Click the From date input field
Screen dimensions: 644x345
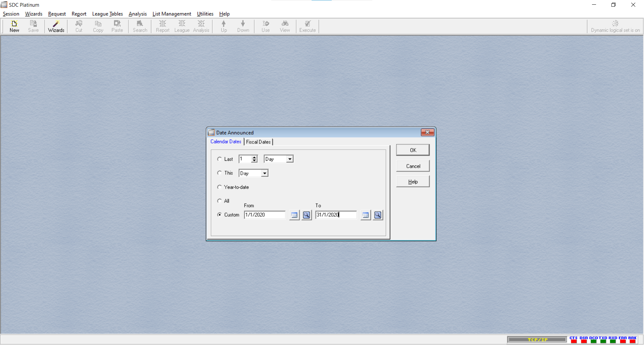click(264, 215)
